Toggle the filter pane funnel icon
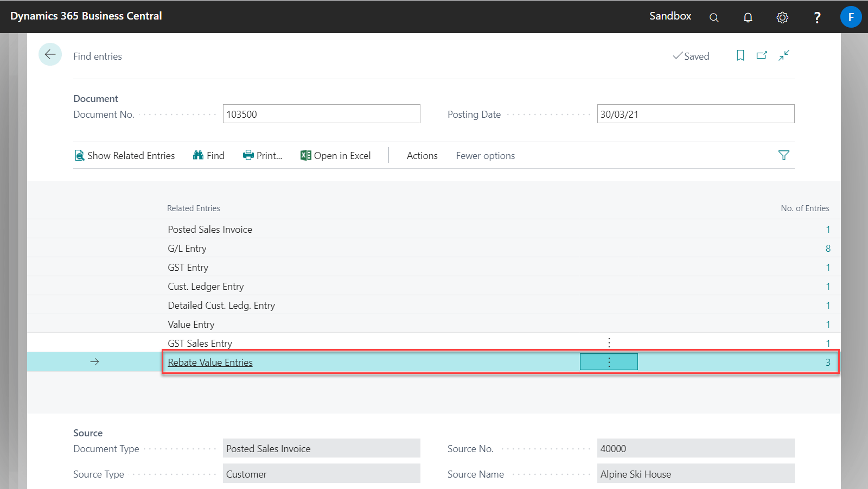868x489 pixels. click(784, 155)
